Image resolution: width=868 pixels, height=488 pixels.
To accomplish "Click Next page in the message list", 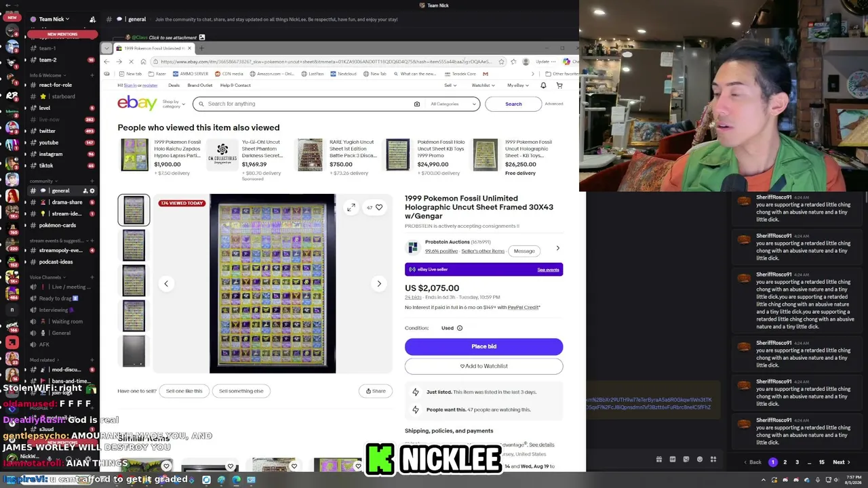I will (842, 462).
